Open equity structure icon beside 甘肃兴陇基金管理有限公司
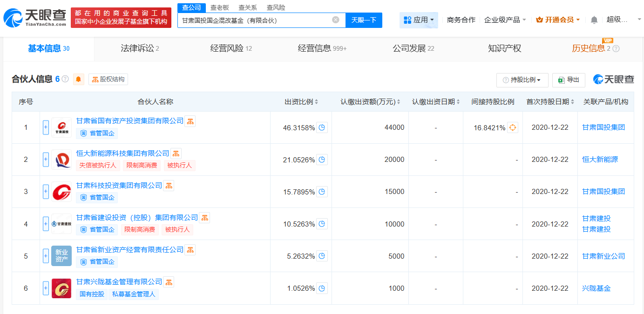 (169, 282)
